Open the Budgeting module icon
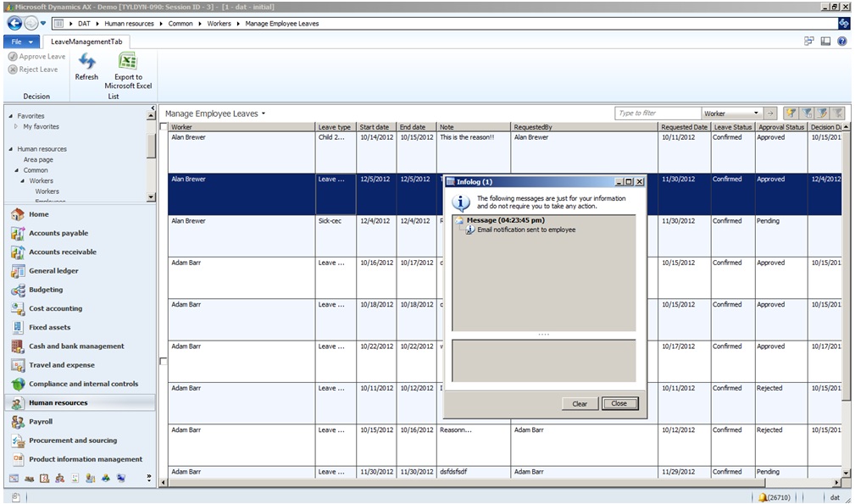 [18, 290]
